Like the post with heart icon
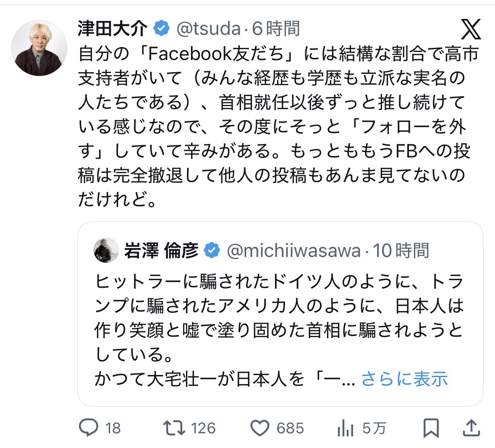The image size is (495, 448). point(259,428)
